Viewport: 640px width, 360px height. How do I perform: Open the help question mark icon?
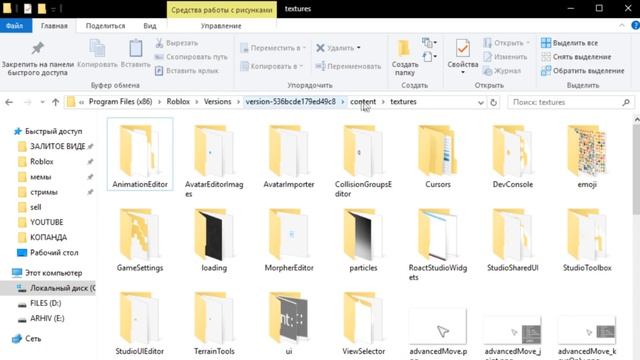click(636, 25)
